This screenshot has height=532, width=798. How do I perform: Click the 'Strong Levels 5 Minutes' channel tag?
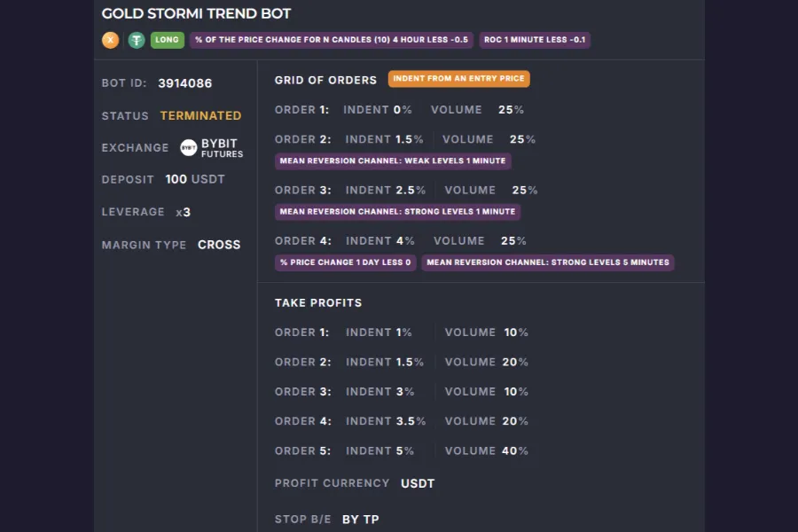[548, 262]
